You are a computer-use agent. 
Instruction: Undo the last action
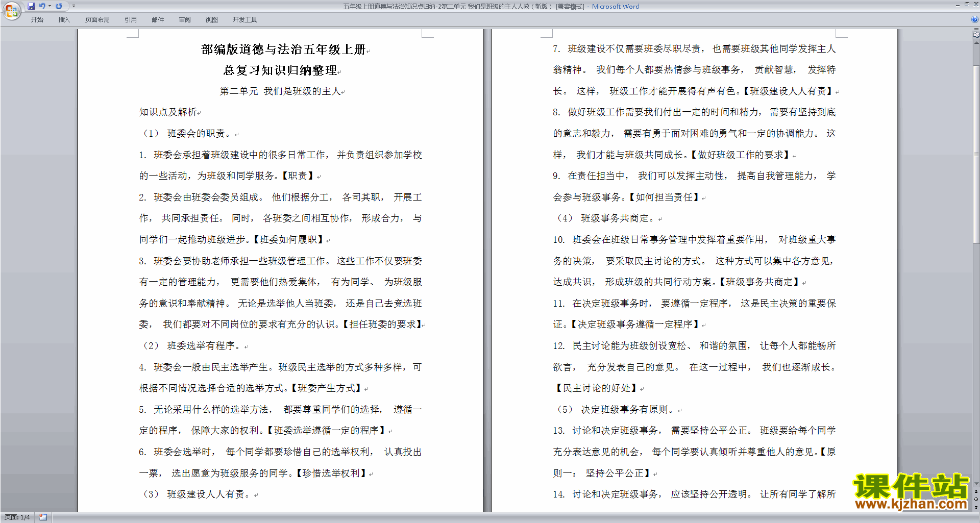[42, 6]
